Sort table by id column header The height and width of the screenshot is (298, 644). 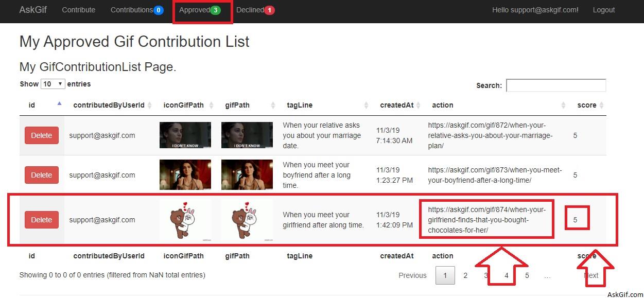click(41, 105)
